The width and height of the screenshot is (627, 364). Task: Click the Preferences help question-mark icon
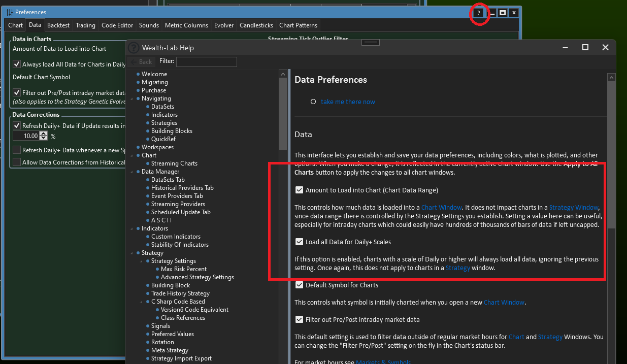tap(478, 13)
